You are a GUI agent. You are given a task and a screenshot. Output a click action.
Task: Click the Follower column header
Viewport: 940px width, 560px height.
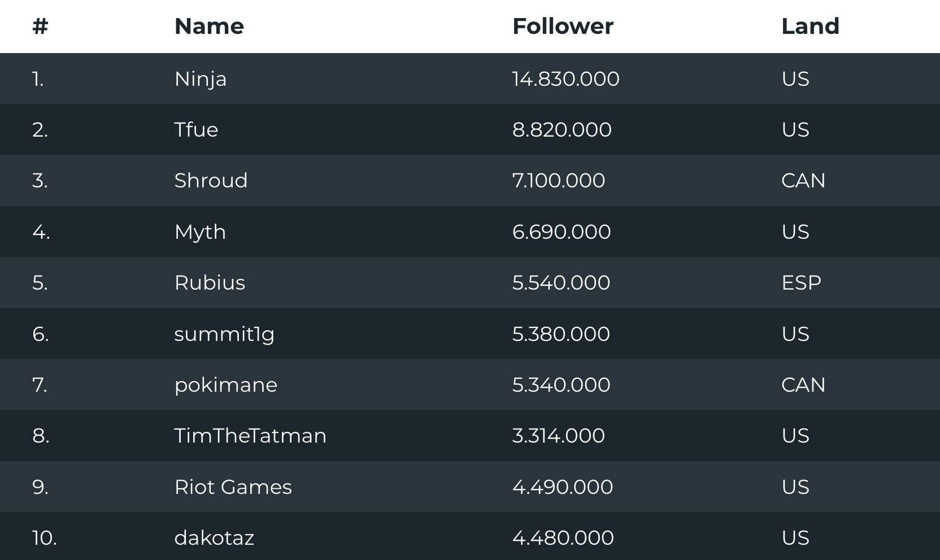[563, 26]
